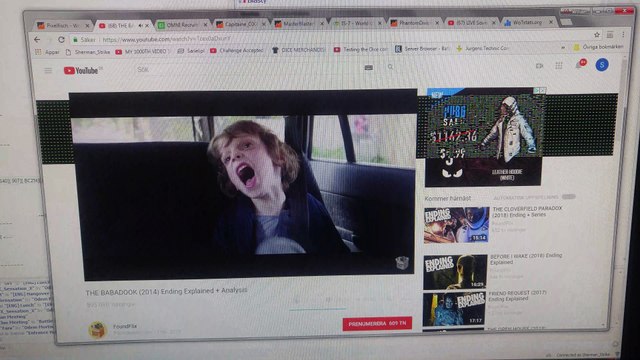The image size is (640, 360).
Task: Open Chrome's three-dot menu
Action: (623, 35)
